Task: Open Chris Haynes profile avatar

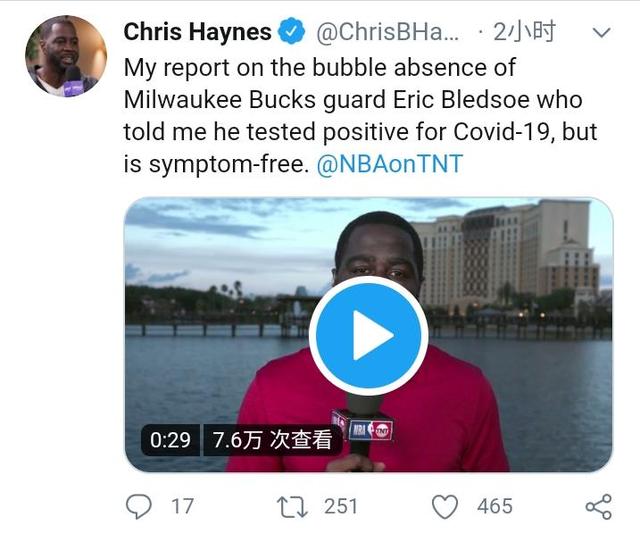Action: (66, 56)
